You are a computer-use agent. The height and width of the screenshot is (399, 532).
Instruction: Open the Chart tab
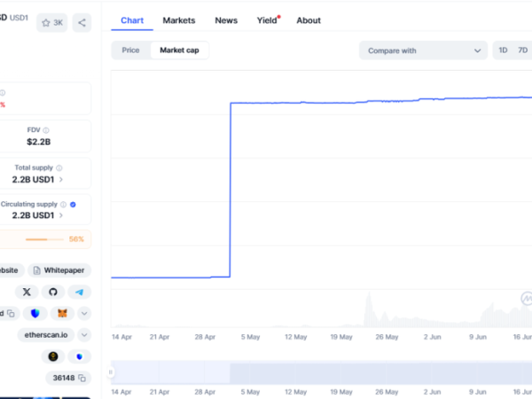pos(132,20)
